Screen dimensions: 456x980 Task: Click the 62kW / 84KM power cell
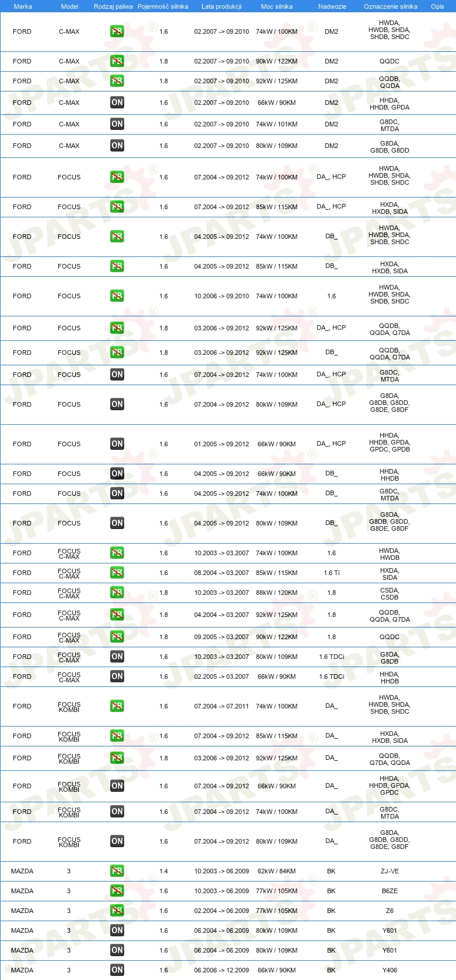coord(276,871)
